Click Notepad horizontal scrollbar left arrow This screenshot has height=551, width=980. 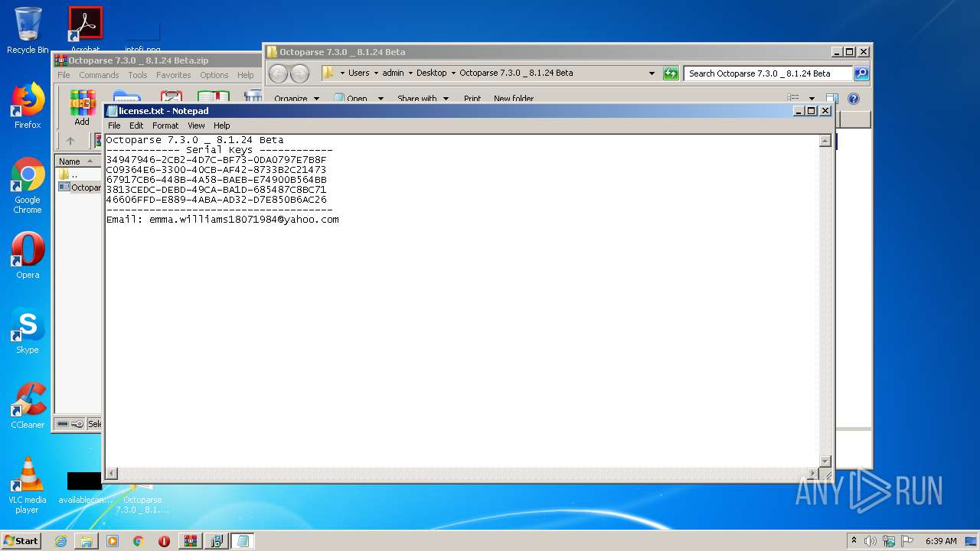point(111,474)
